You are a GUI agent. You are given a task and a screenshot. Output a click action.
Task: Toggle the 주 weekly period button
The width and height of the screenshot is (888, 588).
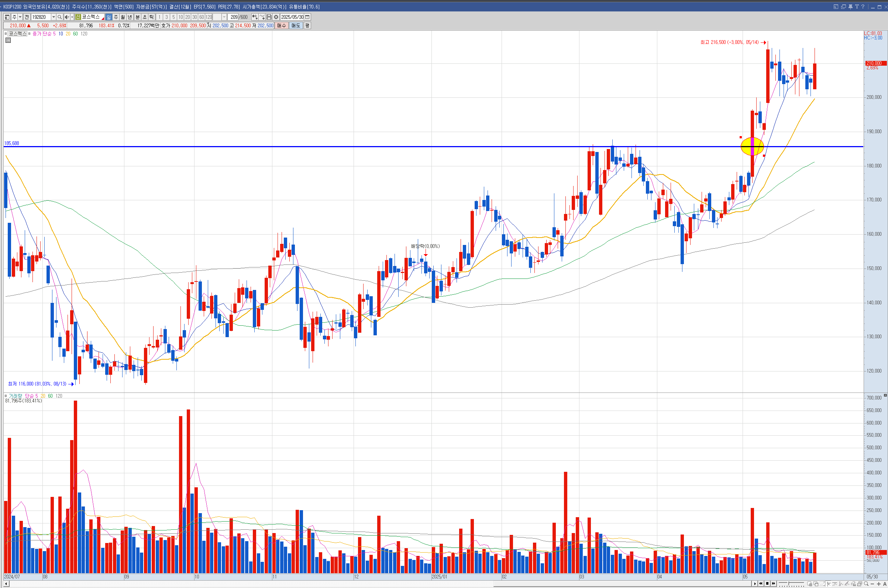click(x=116, y=17)
